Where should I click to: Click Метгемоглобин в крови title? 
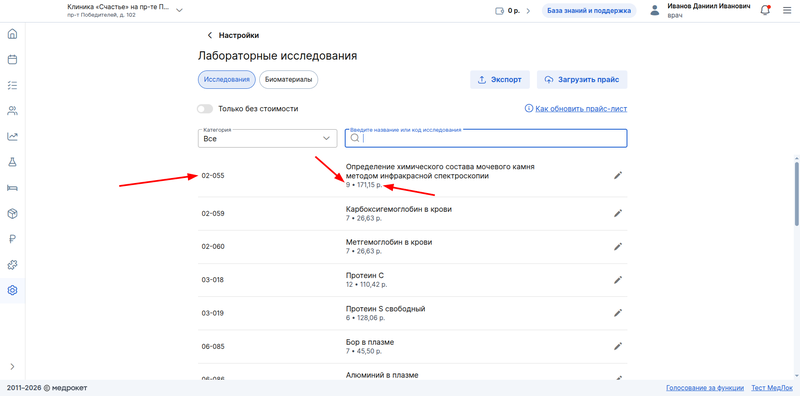tap(389, 242)
